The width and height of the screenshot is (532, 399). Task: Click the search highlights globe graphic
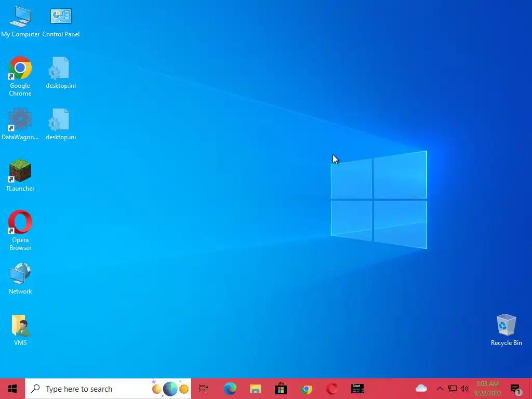coord(170,389)
